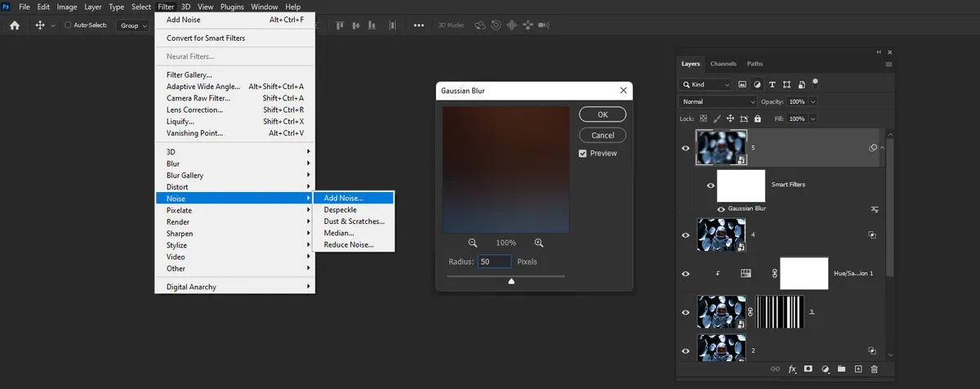The width and height of the screenshot is (980, 389).
Task: Zoom in the Gaussian Blur preview
Action: pyautogui.click(x=539, y=243)
